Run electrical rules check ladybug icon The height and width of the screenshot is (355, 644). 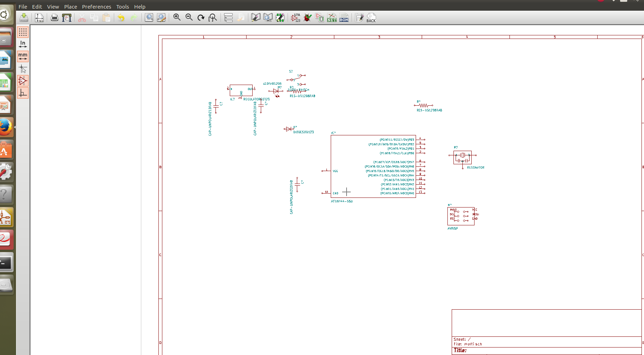(308, 17)
